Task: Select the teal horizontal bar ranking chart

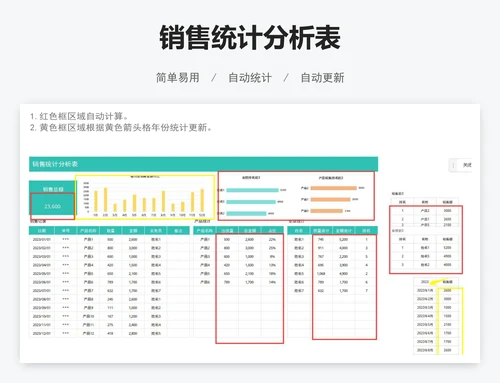Action: click(x=253, y=196)
